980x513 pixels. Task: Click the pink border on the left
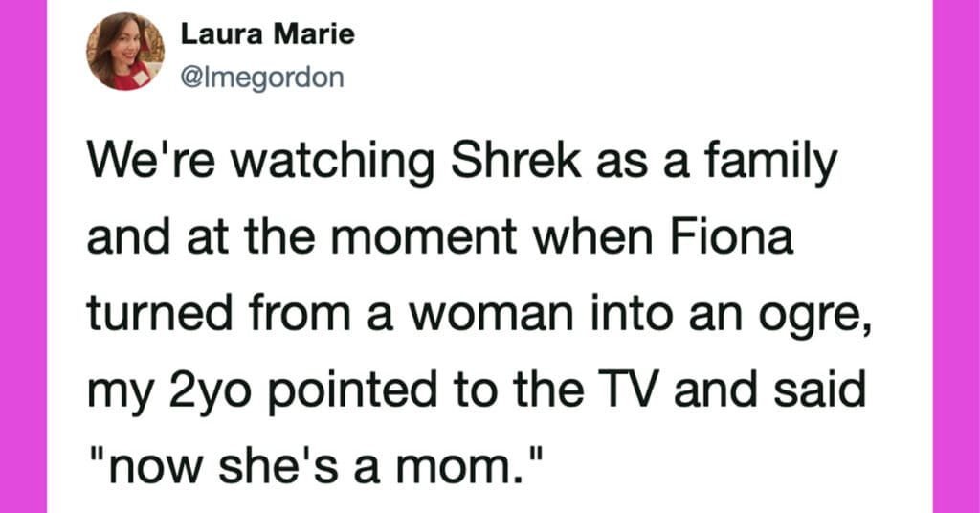point(23,256)
